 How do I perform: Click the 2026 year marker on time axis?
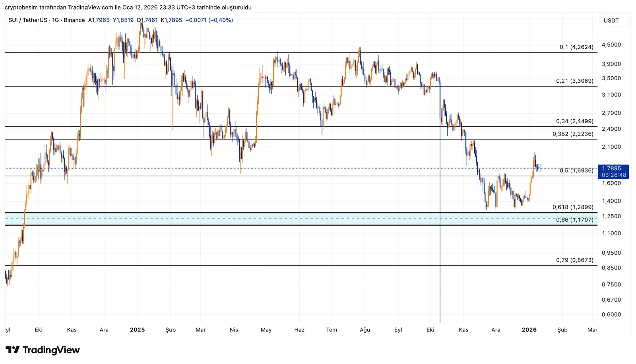coord(529,330)
